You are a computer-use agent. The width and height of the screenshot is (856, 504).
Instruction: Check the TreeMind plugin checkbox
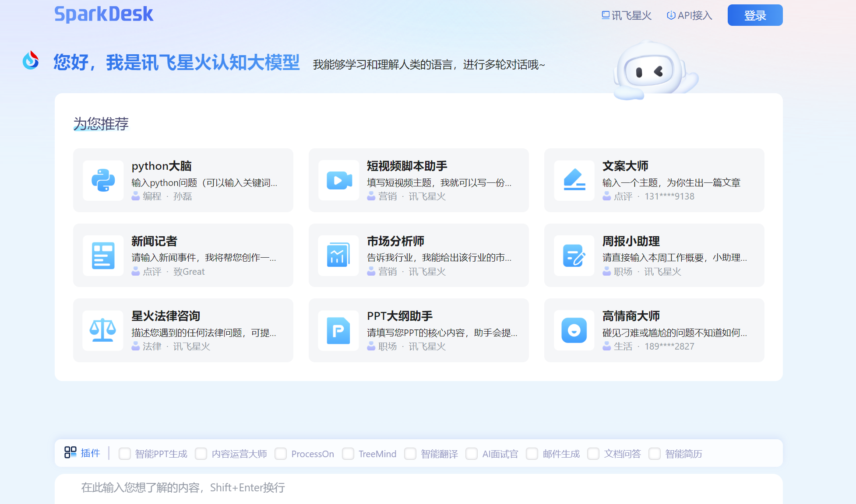348,454
